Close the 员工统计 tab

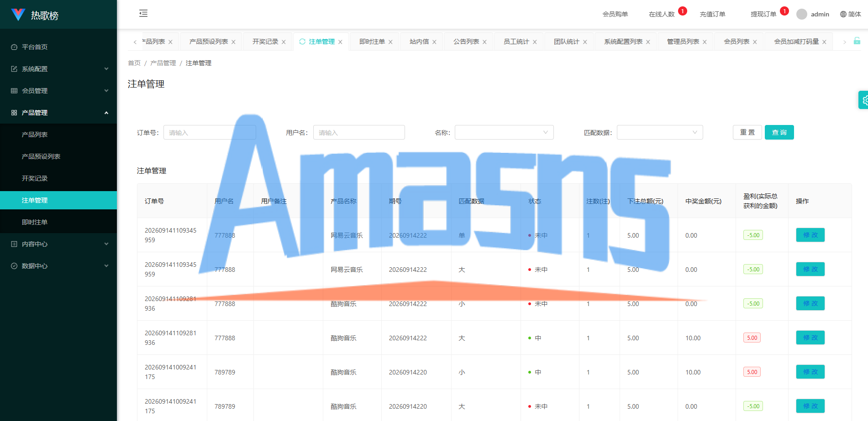pyautogui.click(x=535, y=42)
